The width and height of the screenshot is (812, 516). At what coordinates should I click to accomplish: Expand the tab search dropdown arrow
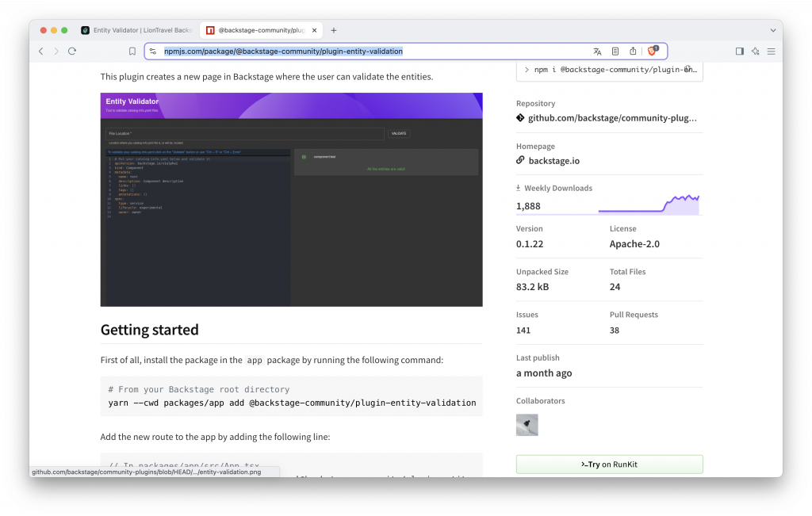(772, 31)
